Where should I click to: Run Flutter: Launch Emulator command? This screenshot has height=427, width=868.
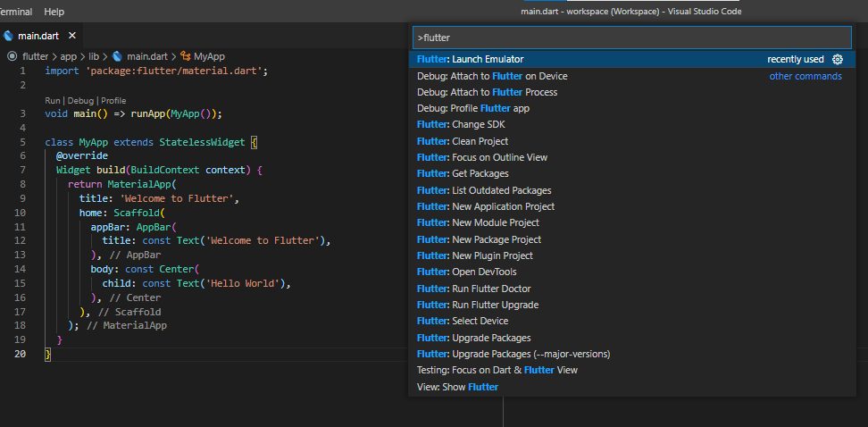point(632,59)
